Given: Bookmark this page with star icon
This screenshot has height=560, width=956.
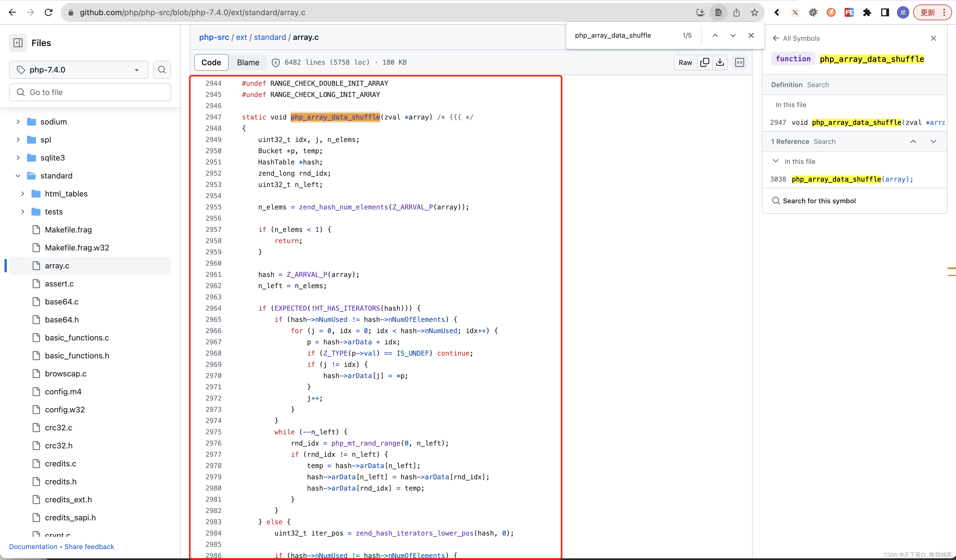Looking at the screenshot, I should point(754,13).
